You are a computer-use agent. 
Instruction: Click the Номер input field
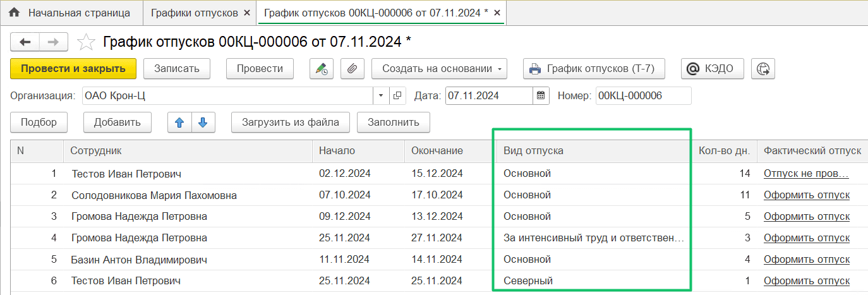[x=644, y=96]
